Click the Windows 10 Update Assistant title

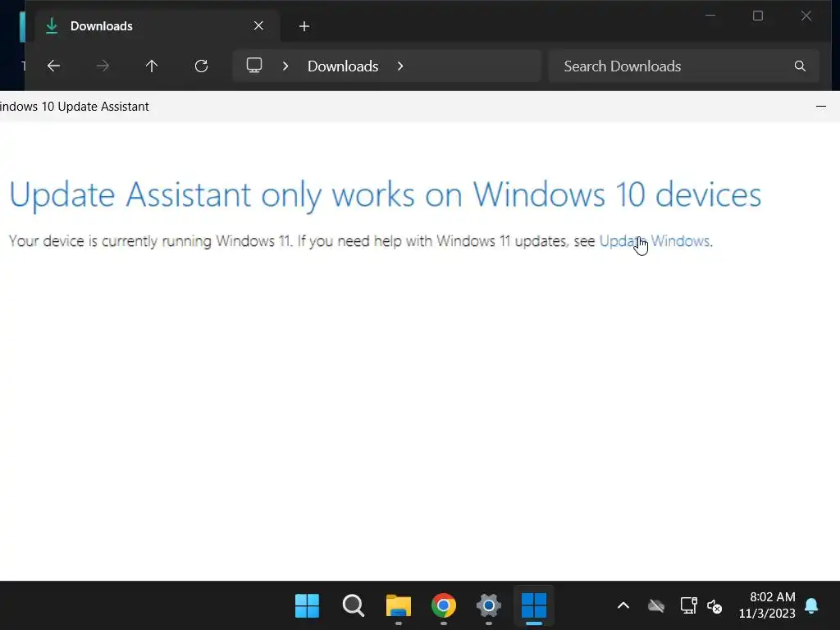(x=75, y=106)
